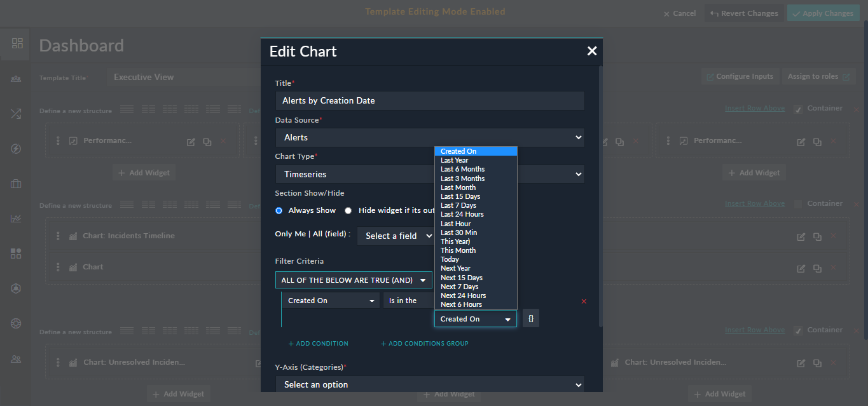Viewport: 868px width, 406px height.
Task: Open the Created On field selector in filter
Action: pyautogui.click(x=331, y=301)
